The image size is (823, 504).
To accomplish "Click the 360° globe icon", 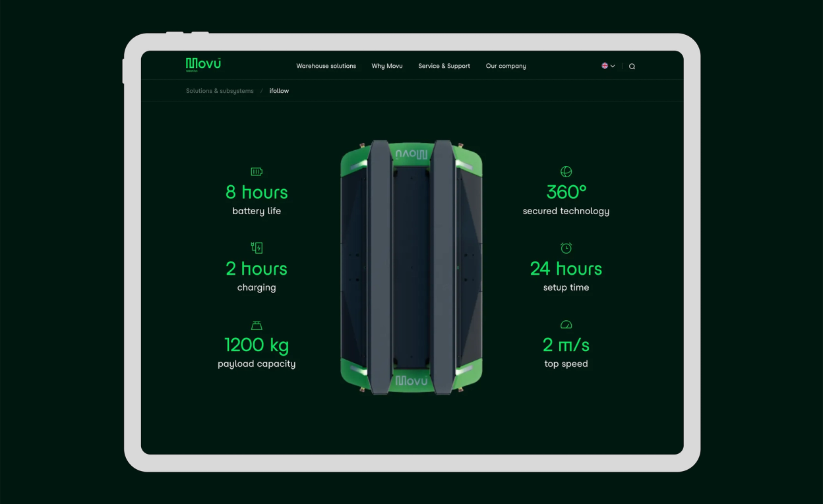I will (x=566, y=171).
